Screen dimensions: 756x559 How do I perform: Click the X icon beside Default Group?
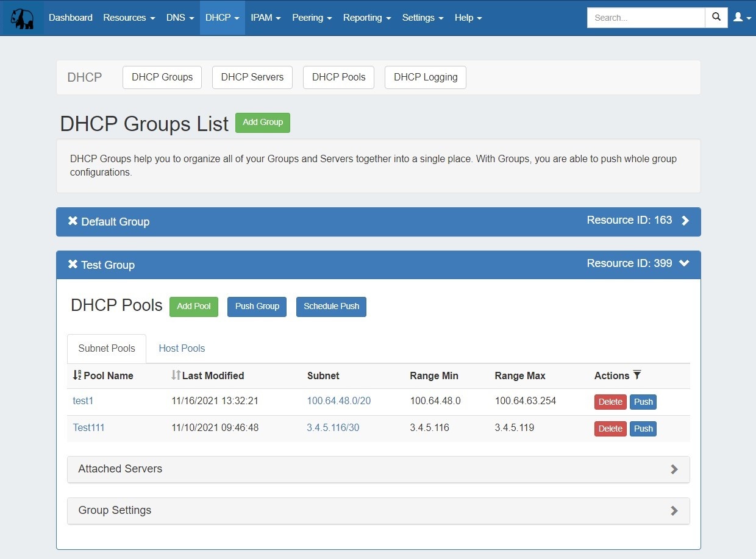tap(73, 221)
